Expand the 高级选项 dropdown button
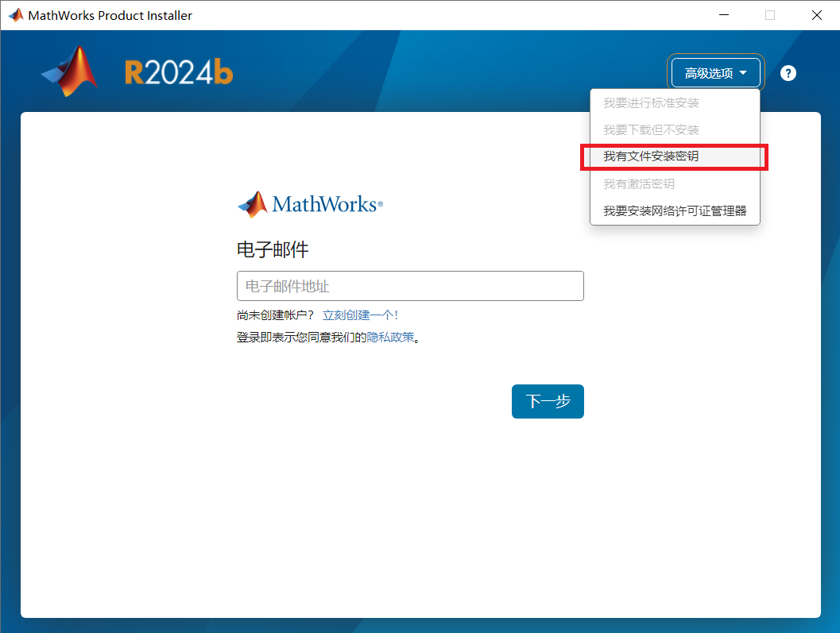The height and width of the screenshot is (633, 840). (715, 73)
